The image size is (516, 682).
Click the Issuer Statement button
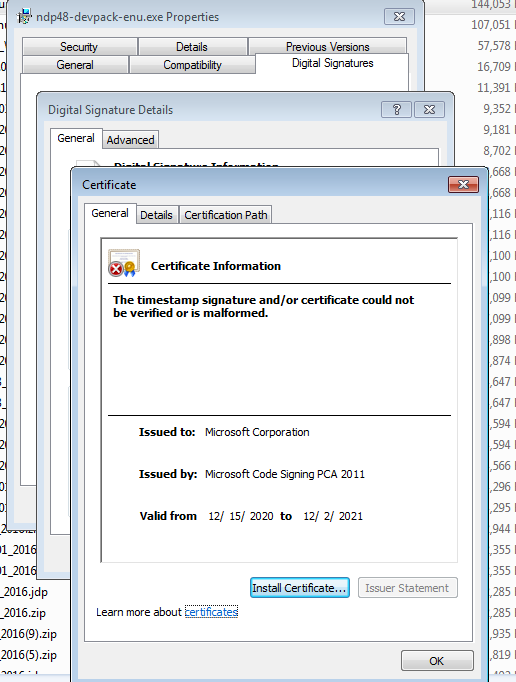point(408,588)
